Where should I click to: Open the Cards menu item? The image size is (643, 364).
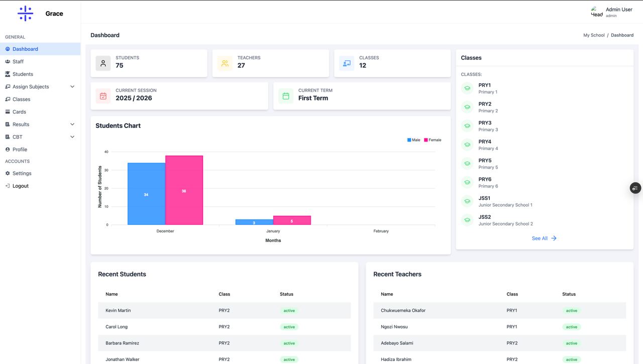tap(40, 112)
